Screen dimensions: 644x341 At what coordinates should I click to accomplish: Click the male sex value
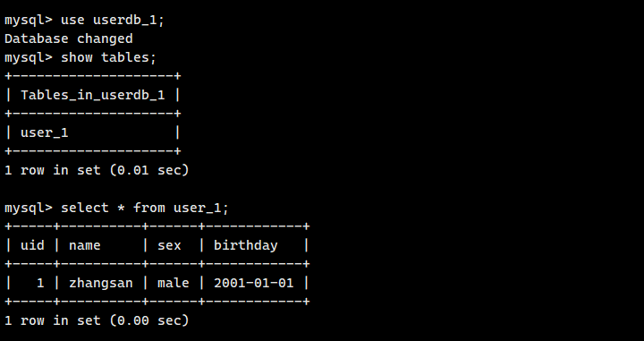pos(174,283)
